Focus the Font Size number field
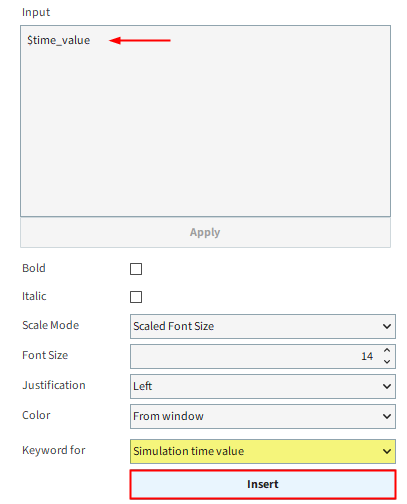The width and height of the screenshot is (407, 504). (256, 356)
